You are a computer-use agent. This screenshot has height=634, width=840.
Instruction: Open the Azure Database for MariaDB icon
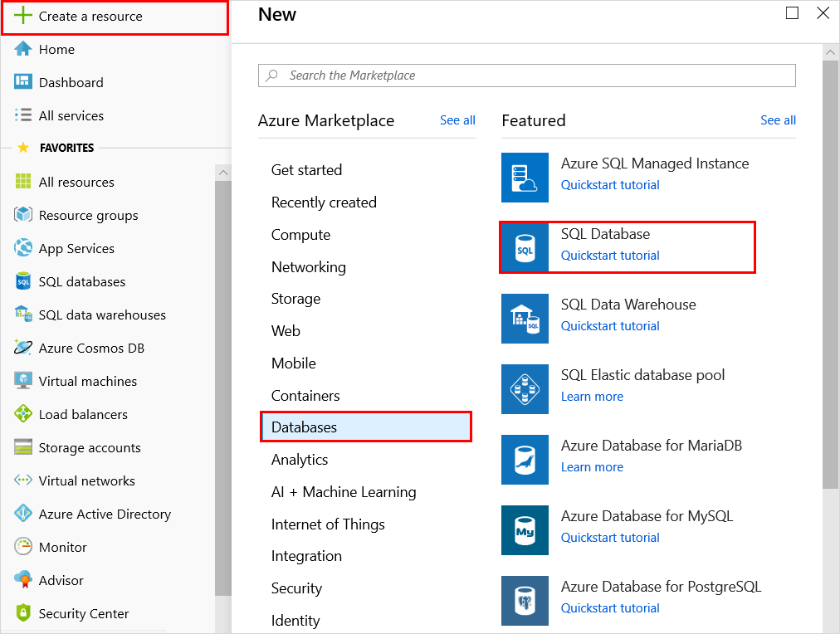525,459
